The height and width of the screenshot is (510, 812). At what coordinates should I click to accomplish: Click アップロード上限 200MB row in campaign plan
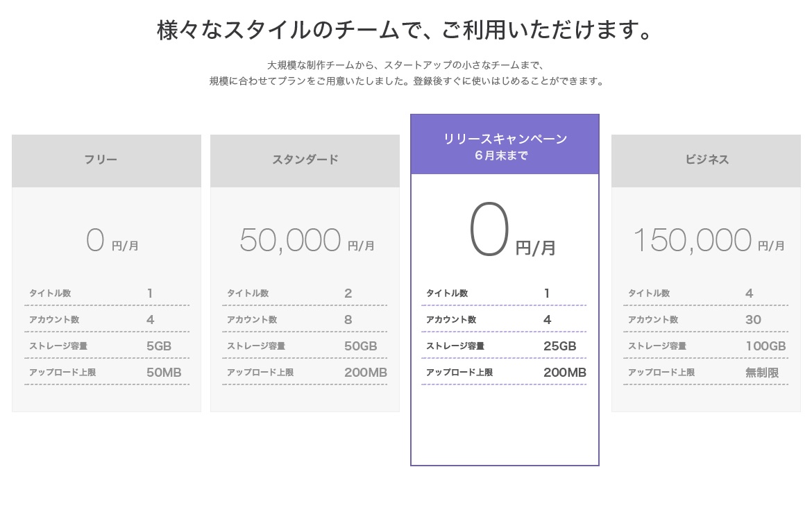click(504, 373)
